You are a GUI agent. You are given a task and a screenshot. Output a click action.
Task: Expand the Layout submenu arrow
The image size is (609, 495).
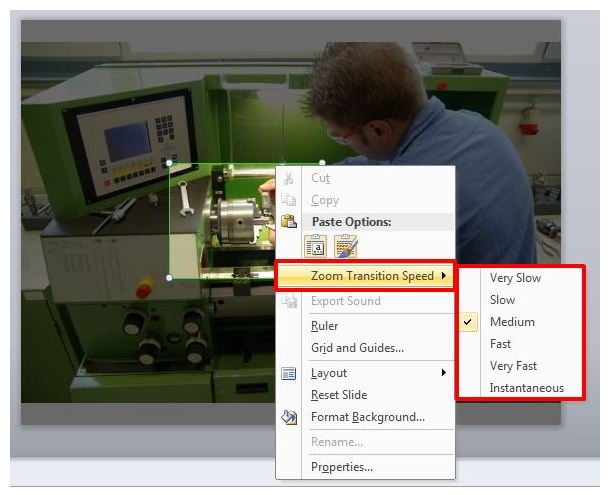444,373
